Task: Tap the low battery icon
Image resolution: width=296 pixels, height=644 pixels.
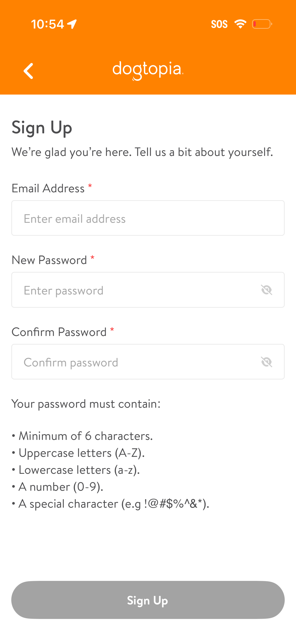Action: [x=262, y=24]
